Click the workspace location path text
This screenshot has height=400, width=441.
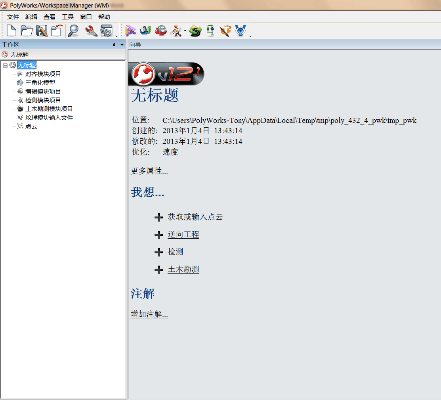(289, 120)
